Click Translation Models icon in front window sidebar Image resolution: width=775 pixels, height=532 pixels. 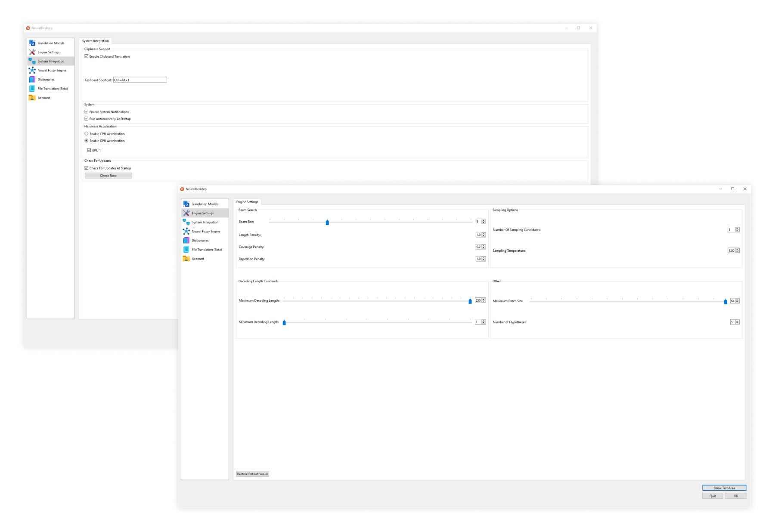[x=186, y=204]
